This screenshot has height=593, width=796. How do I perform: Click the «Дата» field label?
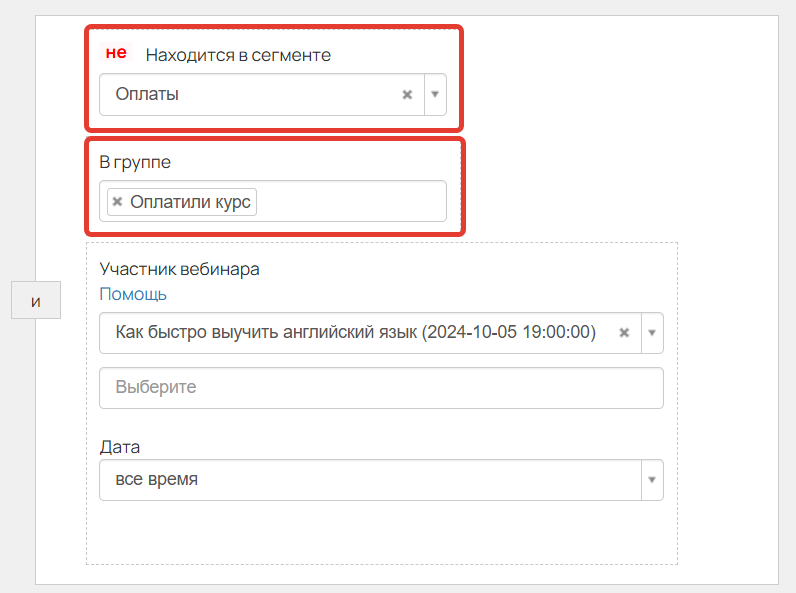(120, 447)
